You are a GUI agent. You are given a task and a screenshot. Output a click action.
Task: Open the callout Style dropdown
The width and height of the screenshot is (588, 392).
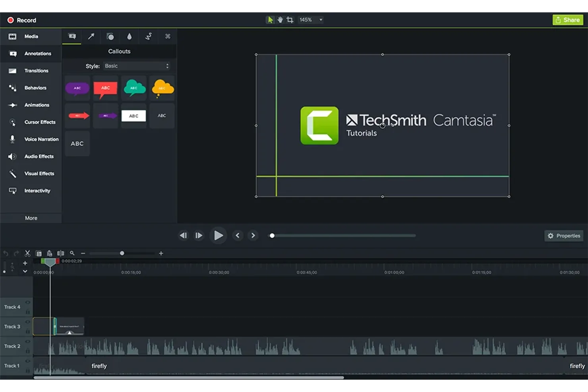pyautogui.click(x=137, y=66)
